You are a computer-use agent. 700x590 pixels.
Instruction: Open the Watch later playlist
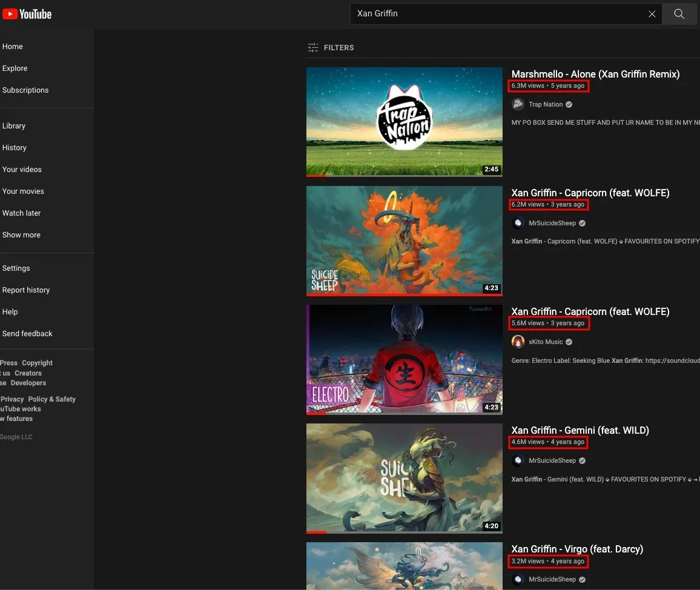tap(21, 213)
